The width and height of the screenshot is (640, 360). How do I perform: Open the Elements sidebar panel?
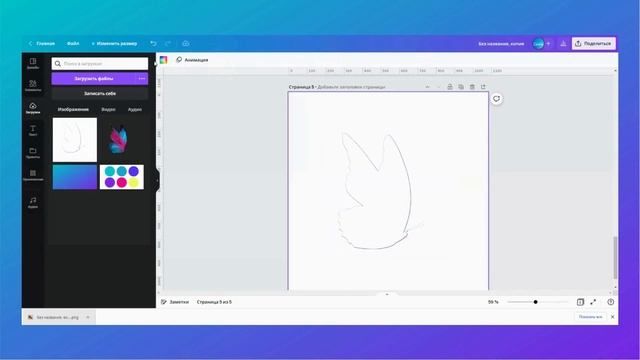[x=33, y=86]
